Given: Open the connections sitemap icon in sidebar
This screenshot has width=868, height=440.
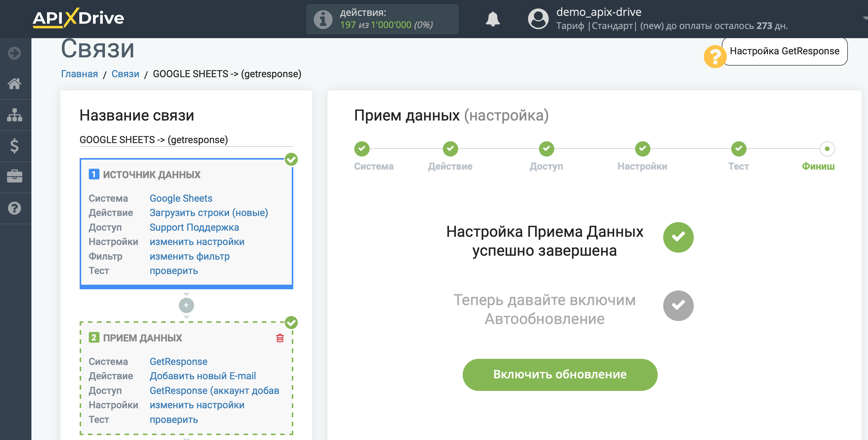Looking at the screenshot, I should [14, 115].
